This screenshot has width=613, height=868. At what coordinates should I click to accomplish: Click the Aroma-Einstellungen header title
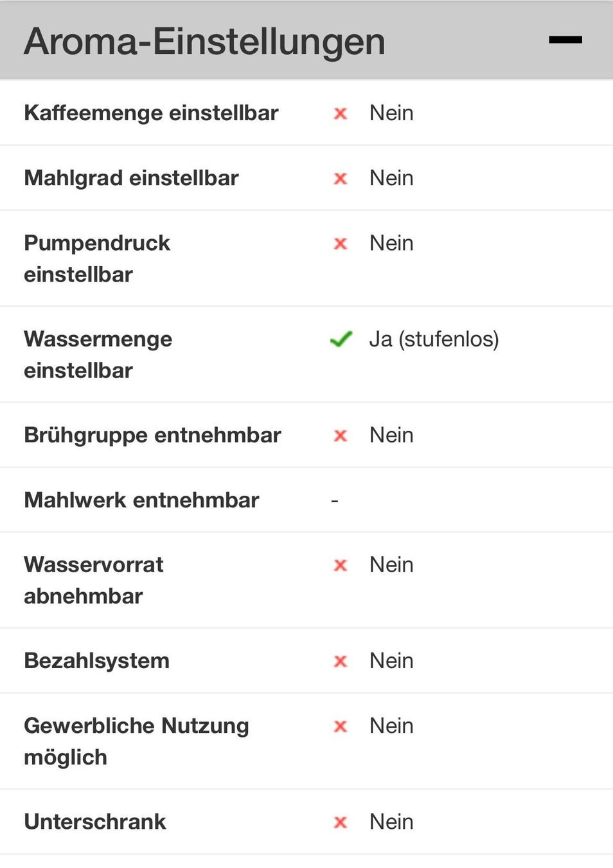205,41
